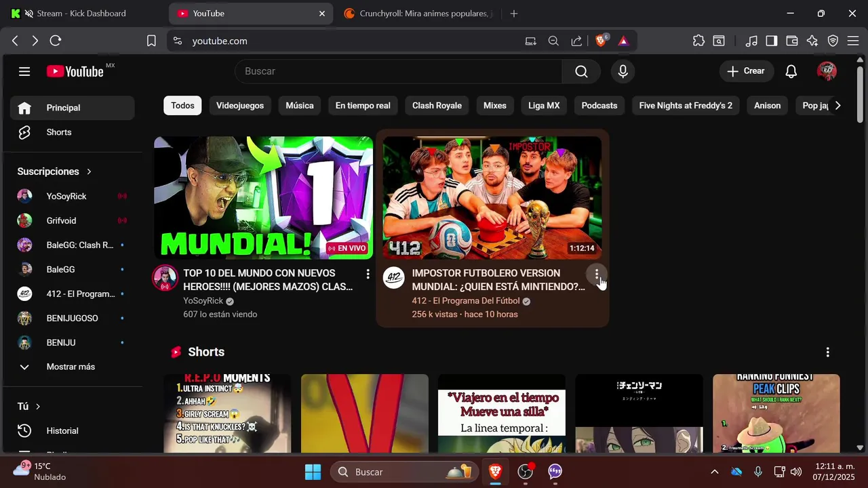Open 412 - El Program... subscription
The height and width of the screenshot is (488, 868).
coord(72,293)
